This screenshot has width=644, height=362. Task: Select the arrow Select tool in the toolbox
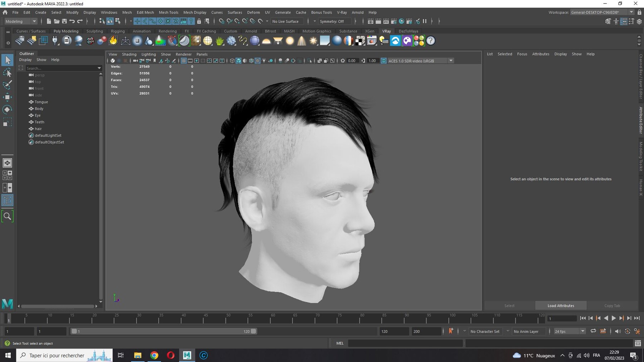tap(7, 60)
